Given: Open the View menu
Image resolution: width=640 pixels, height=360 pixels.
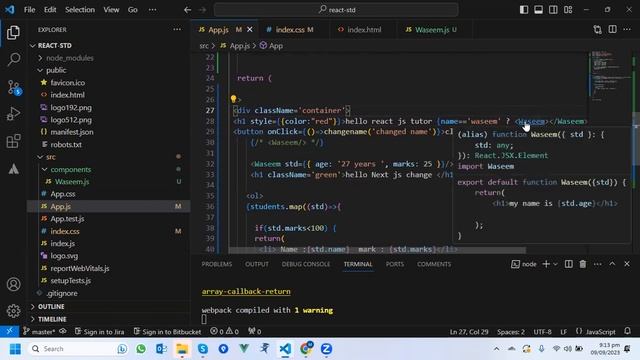Looking at the screenshot, I should click(x=111, y=9).
